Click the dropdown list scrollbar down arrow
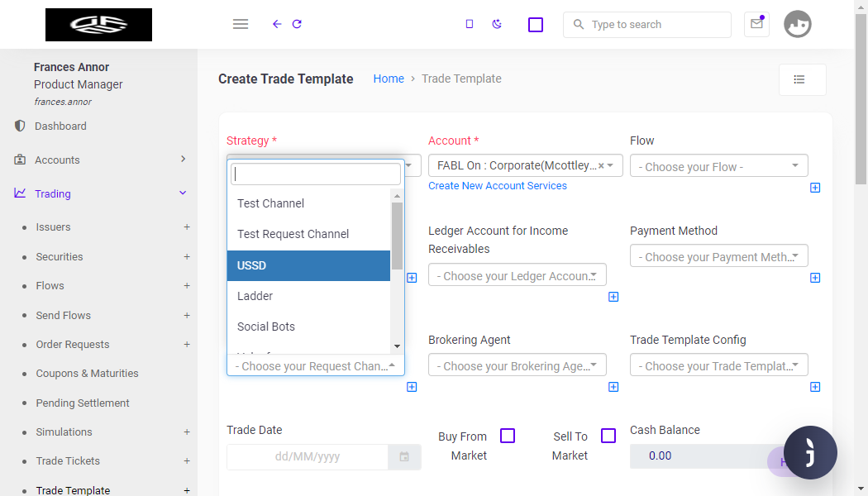Image resolution: width=868 pixels, height=496 pixels. pyautogui.click(x=397, y=346)
